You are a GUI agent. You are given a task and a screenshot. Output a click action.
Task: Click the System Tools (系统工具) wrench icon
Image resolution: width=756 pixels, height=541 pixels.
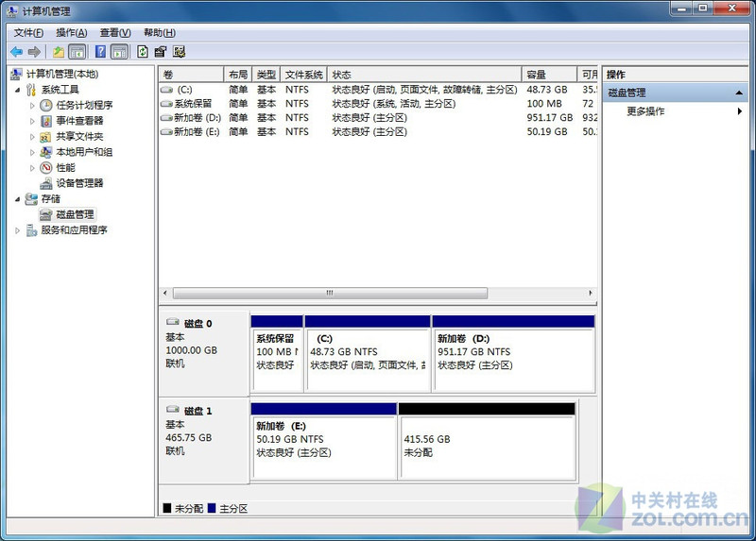click(31, 90)
